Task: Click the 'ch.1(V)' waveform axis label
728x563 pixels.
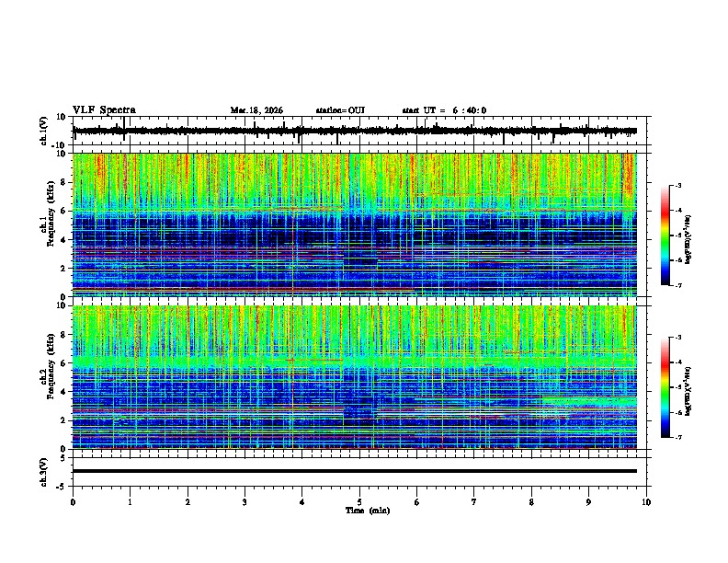Action: [44, 131]
